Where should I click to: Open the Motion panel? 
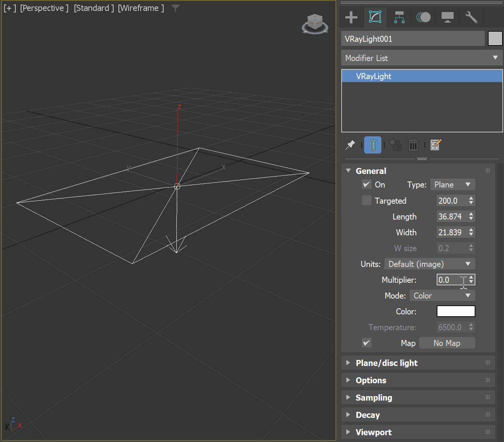click(423, 17)
